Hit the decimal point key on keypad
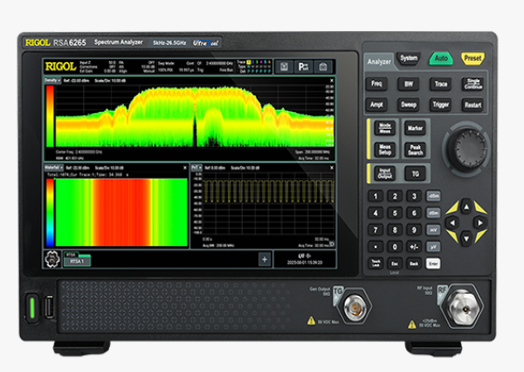524x372 pixels. point(375,247)
